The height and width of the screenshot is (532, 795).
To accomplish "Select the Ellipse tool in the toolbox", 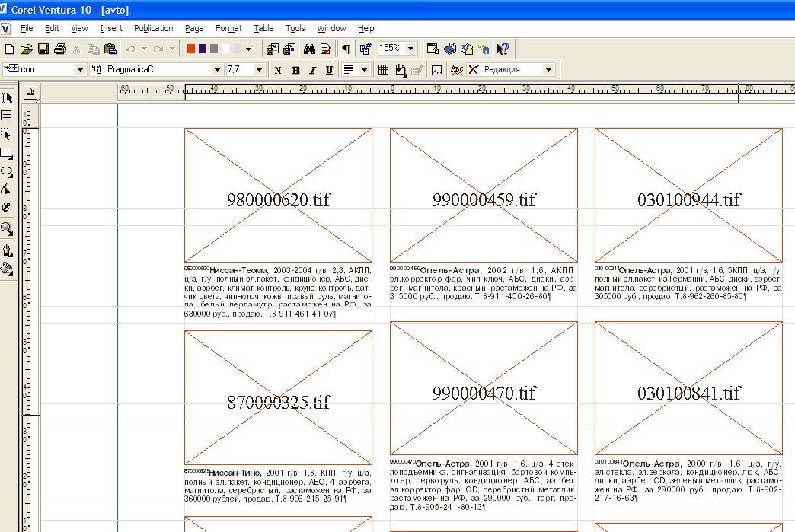I will (7, 171).
